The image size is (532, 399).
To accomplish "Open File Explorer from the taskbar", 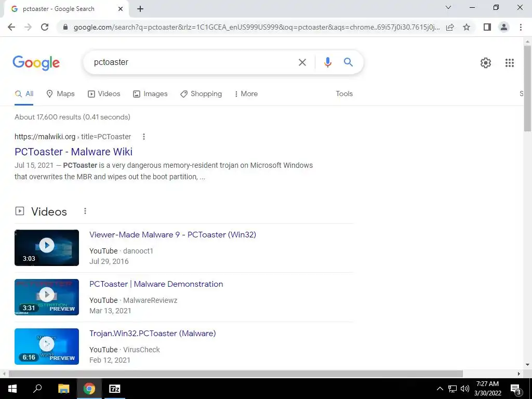I will tap(63, 389).
